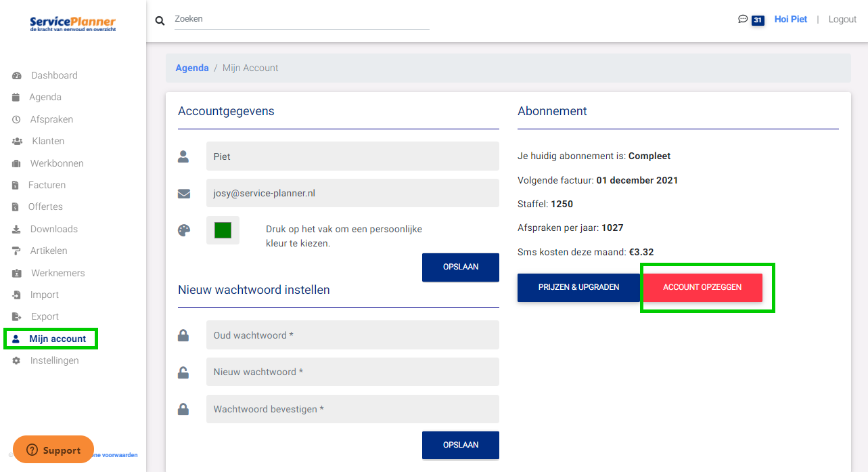Open Instellingen menu item
The width and height of the screenshot is (868, 472).
point(55,360)
